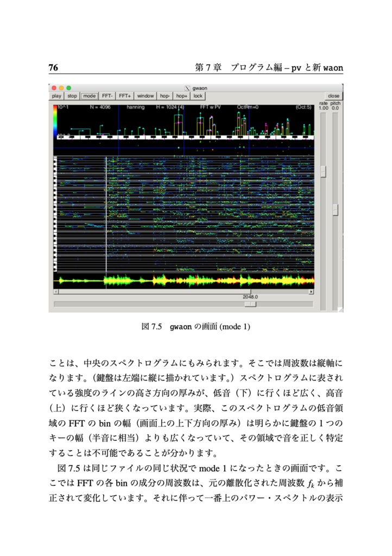
Task: Click the rate value '1.00'
Action: click(323, 108)
